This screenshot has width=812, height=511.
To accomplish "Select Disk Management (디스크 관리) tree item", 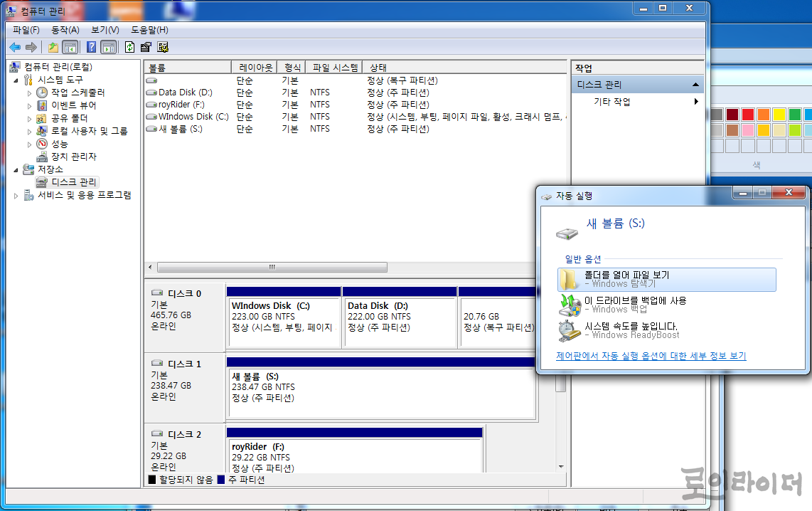I will click(73, 182).
